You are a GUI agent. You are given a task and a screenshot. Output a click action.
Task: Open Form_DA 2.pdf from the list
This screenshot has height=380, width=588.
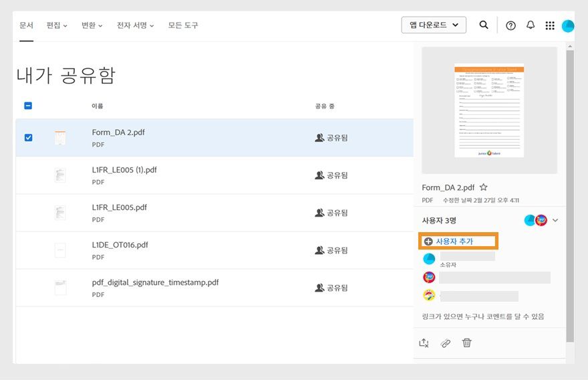[x=118, y=132]
